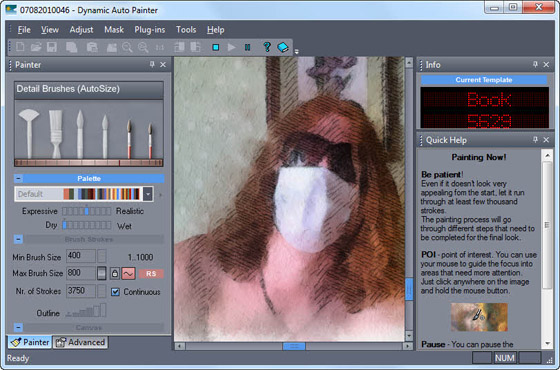Click the POI example thumbnail in Quick Help
Image resolution: width=560 pixels, height=370 pixels.
pyautogui.click(x=479, y=317)
